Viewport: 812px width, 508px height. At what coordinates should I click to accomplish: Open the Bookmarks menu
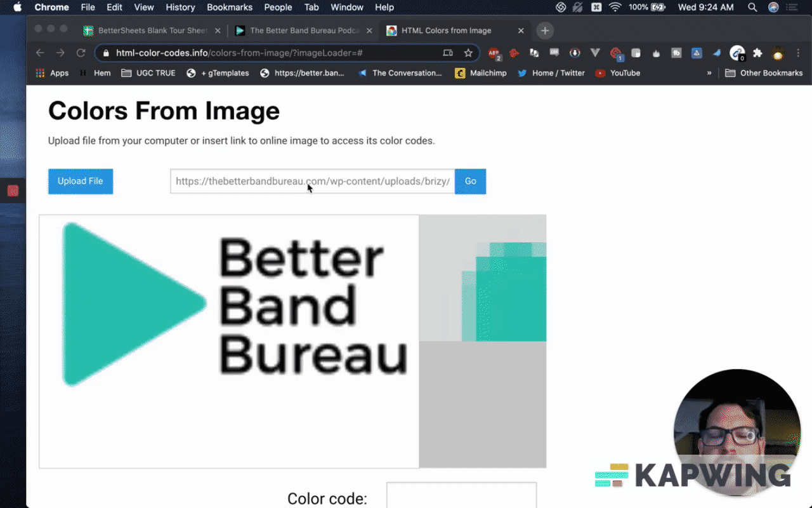(x=230, y=8)
